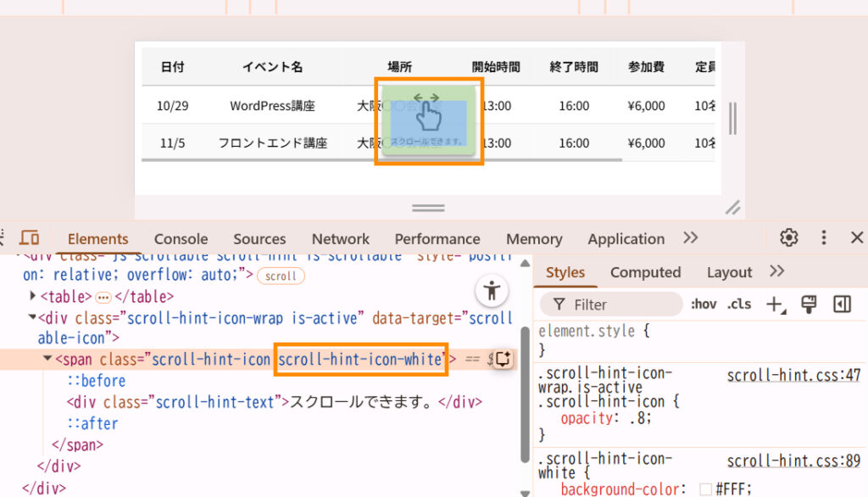Screen dimensions: 868x497
Task: Toggle the .cls element classes panel
Action: point(739,304)
